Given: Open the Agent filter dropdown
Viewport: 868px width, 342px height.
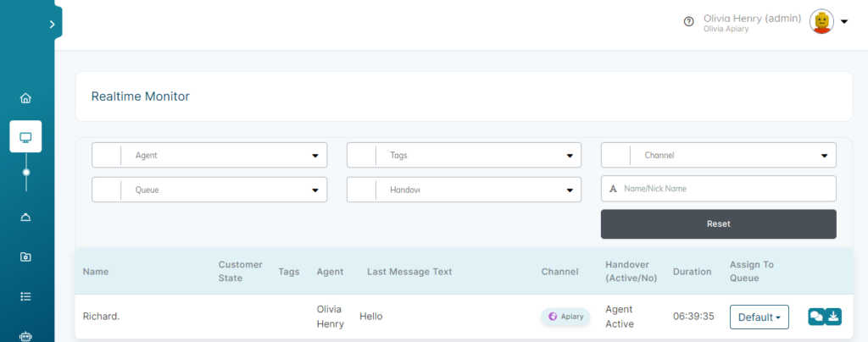Looking at the screenshot, I should pyautogui.click(x=209, y=155).
